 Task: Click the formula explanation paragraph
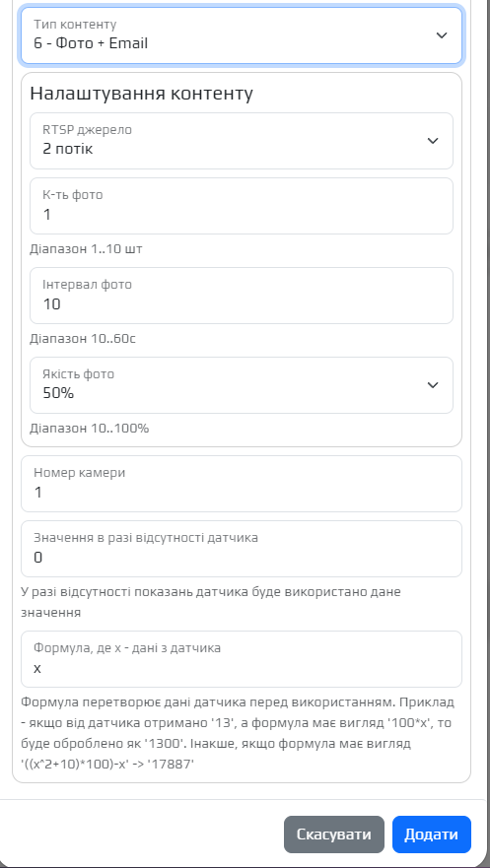pos(238,733)
